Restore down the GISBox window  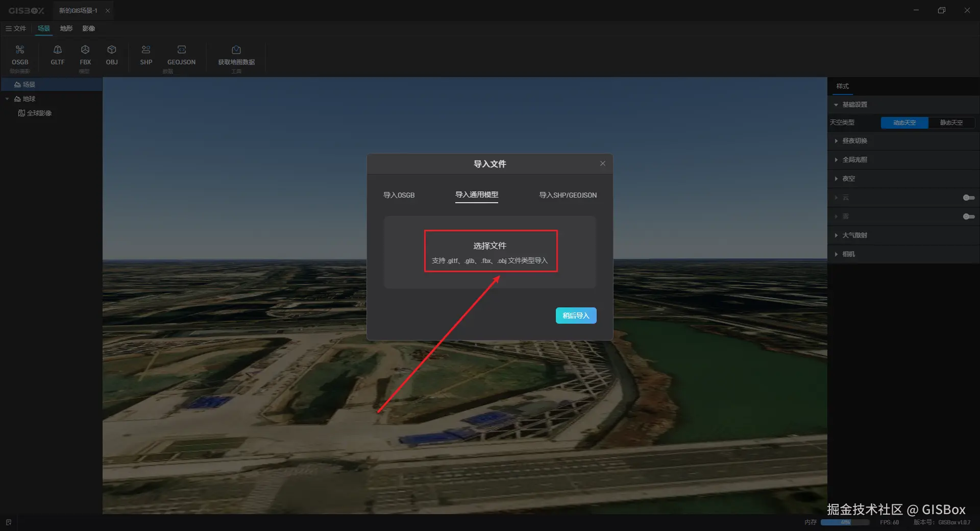click(942, 10)
